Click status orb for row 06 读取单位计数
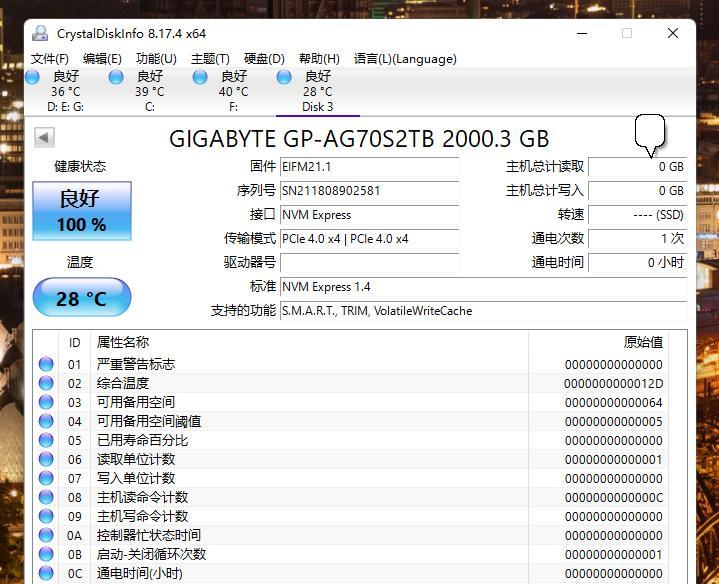719x584 pixels. [46, 459]
